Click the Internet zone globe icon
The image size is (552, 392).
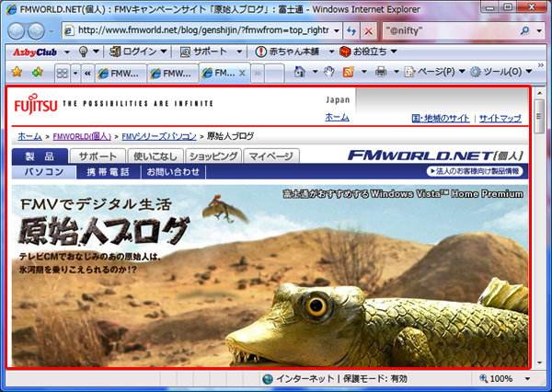(268, 379)
